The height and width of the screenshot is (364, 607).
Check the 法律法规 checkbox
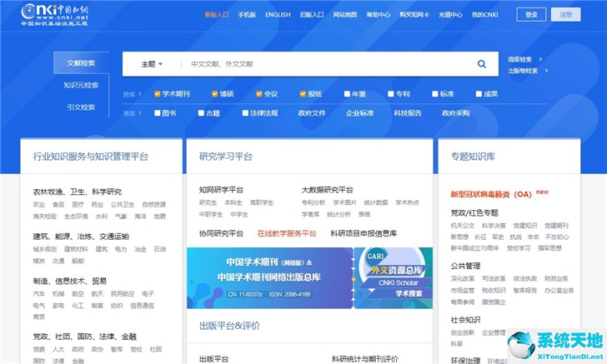point(245,113)
